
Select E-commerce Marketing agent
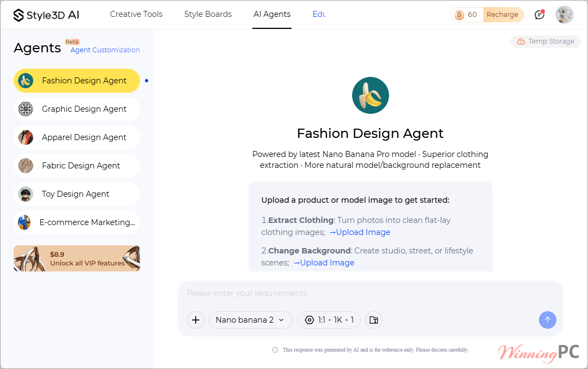(x=77, y=222)
